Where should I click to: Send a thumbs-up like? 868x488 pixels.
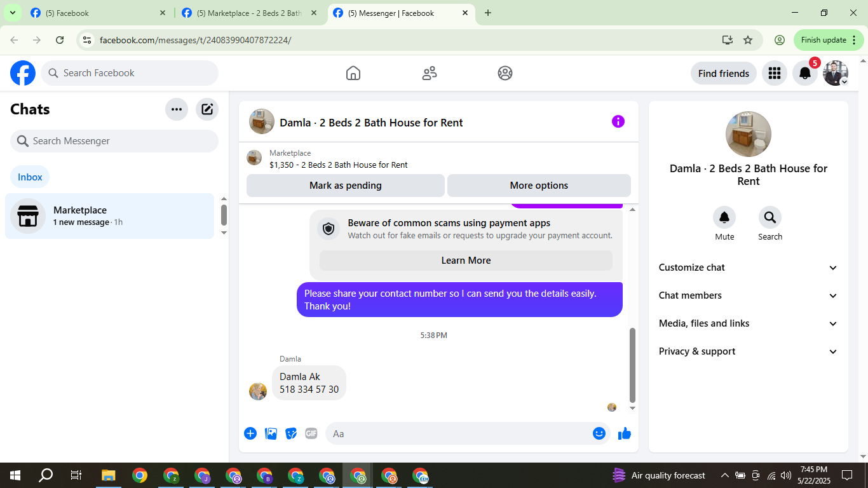(625, 433)
